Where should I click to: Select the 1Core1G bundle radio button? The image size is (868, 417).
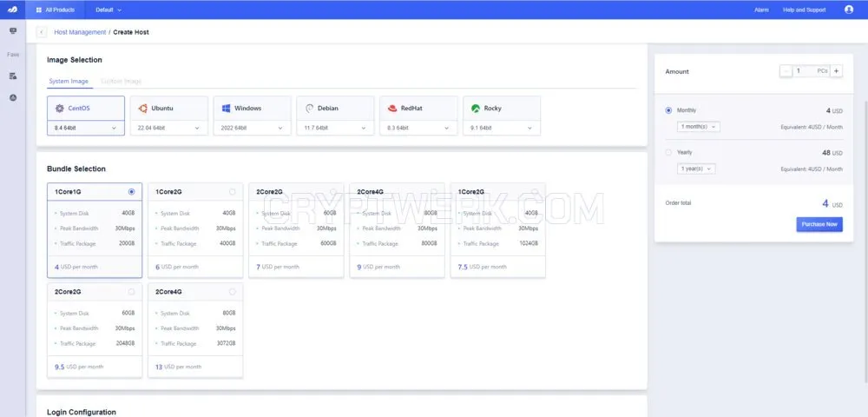131,192
